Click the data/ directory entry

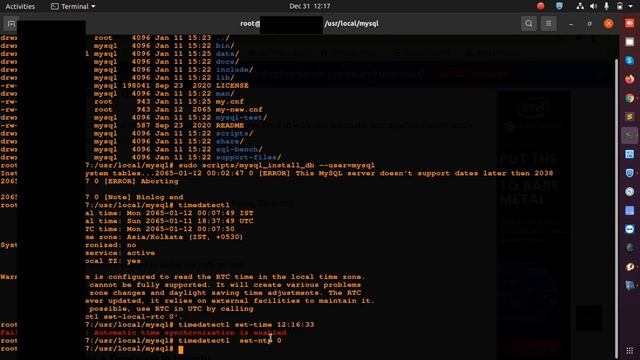point(227,54)
